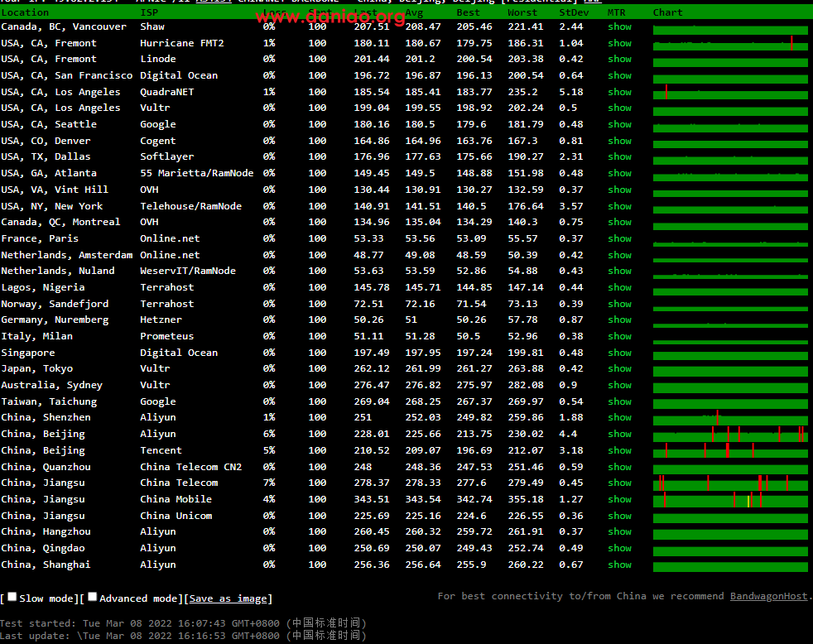Show MTR for Montreal OVH row
The width and height of the screenshot is (813, 644).
(619, 222)
